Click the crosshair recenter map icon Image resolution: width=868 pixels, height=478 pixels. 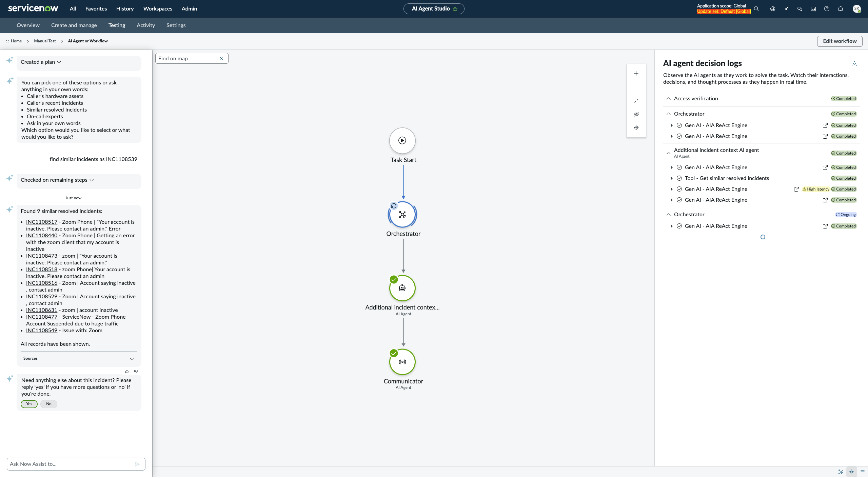pos(636,128)
